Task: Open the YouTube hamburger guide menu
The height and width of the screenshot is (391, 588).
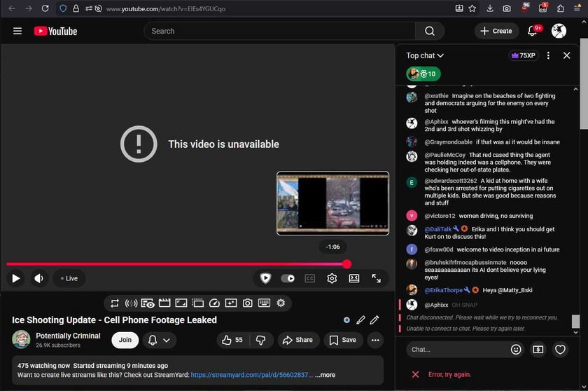Action: pos(17,31)
